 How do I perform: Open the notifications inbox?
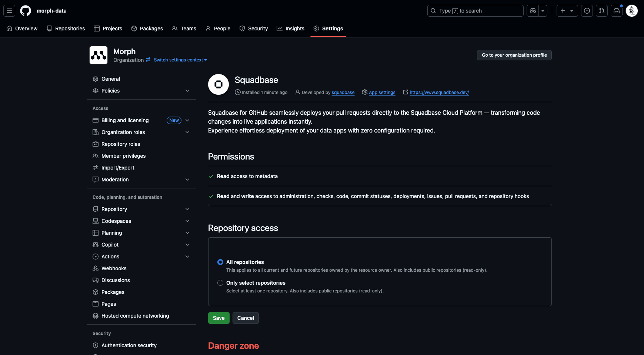(616, 11)
